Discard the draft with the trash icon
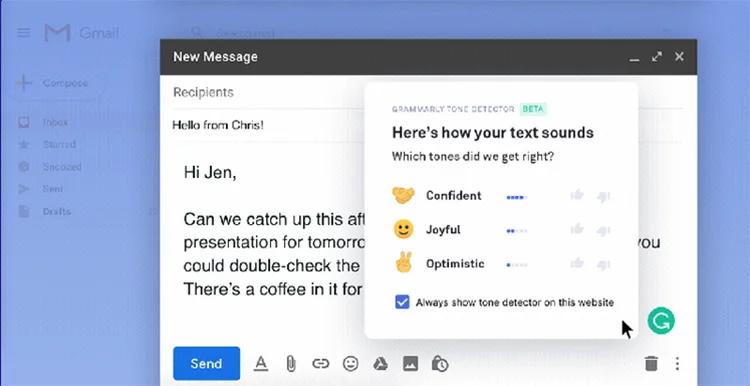750x386 pixels. 651,364
